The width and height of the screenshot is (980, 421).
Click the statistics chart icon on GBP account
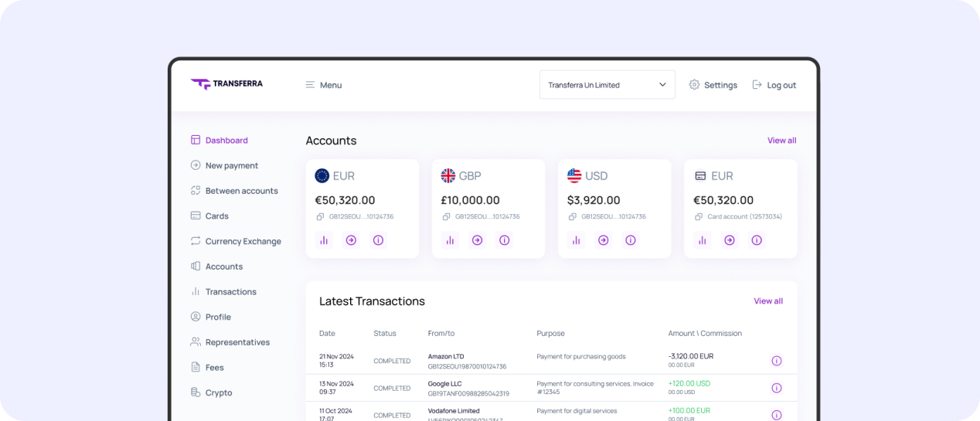[450, 240]
